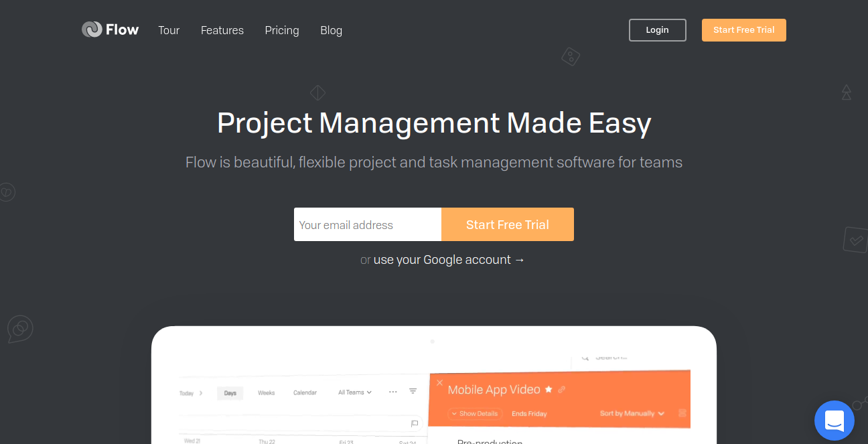The width and height of the screenshot is (868, 444).
Task: Open the Sort by Manually dropdown
Action: [x=632, y=413]
